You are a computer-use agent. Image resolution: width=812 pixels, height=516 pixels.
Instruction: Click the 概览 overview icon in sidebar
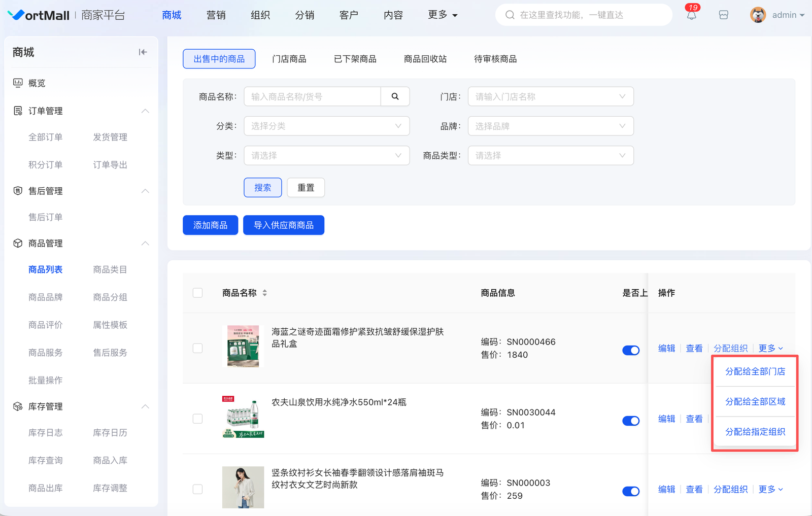(x=18, y=83)
